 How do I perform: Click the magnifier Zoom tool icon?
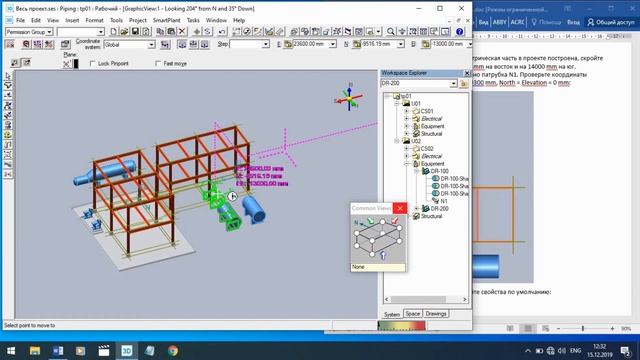[x=391, y=32]
